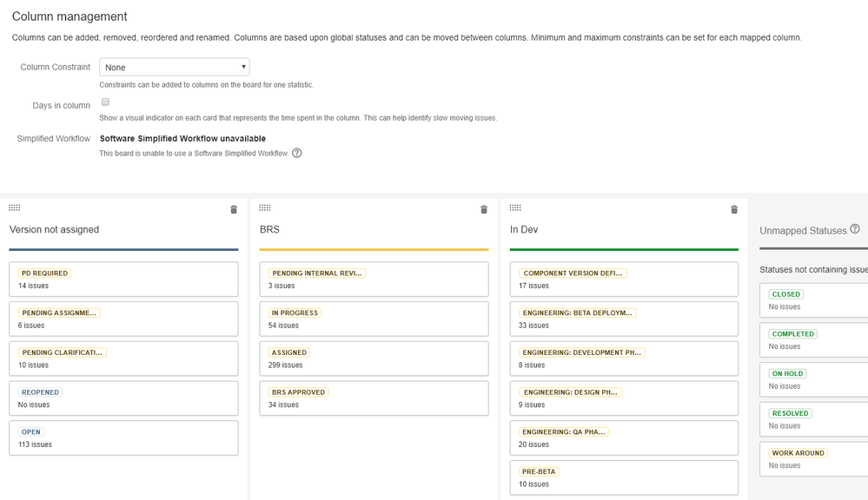
Task: Open the Column Constraint dropdown
Action: [175, 67]
